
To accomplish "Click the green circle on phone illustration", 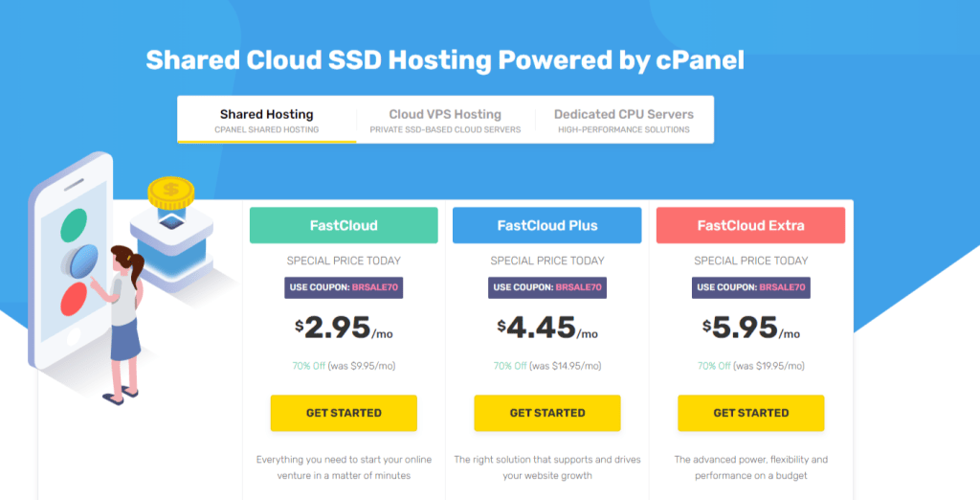I will click(x=74, y=225).
